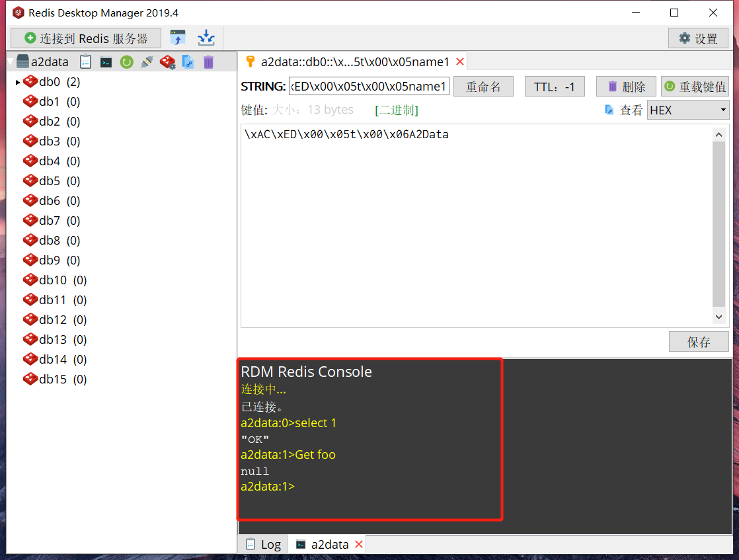
Task: Select db9 (0) in tree
Action: (52, 260)
